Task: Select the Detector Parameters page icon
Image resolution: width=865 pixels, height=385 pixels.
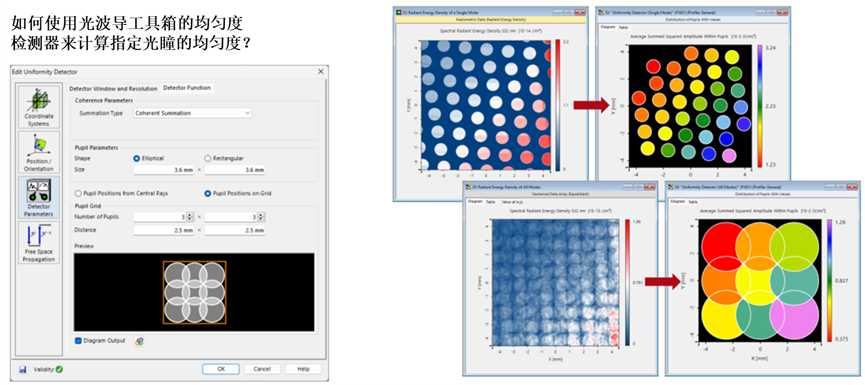Action: (39, 197)
